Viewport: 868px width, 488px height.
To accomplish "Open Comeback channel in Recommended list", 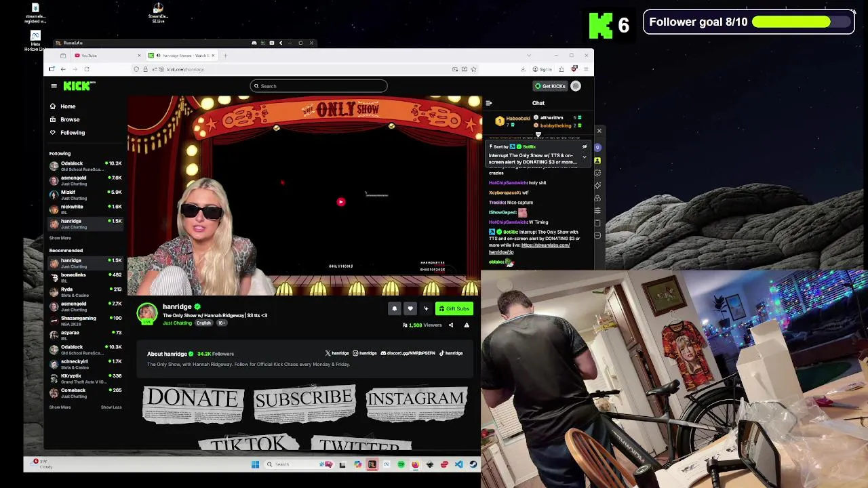I will (x=85, y=393).
